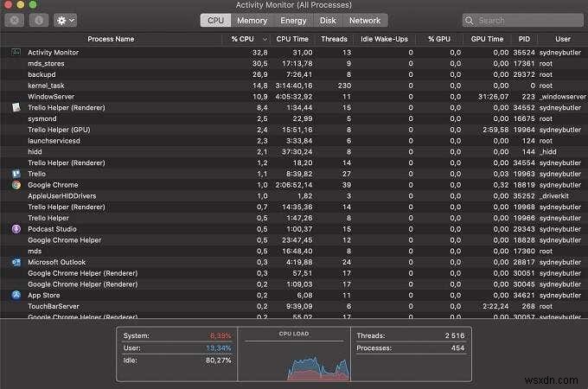Select the Trello Helper row with PID 19966
This screenshot has width=588, height=389.
[x=294, y=218]
